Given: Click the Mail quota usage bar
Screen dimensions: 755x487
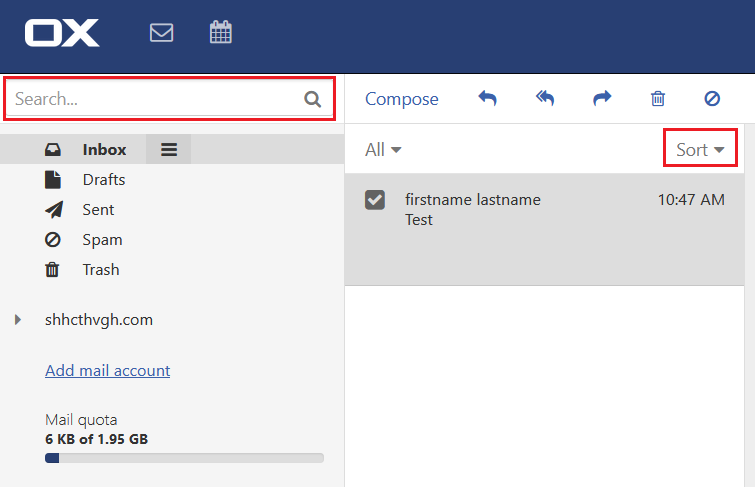Looking at the screenshot, I should [184, 458].
